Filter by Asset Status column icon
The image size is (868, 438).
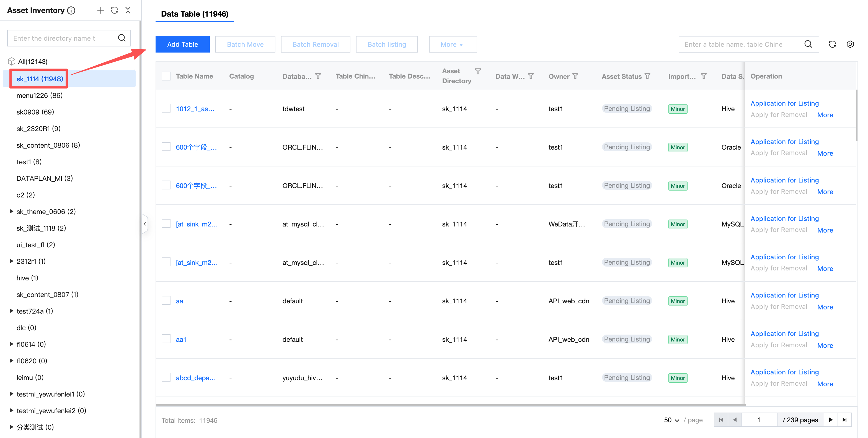[647, 76]
